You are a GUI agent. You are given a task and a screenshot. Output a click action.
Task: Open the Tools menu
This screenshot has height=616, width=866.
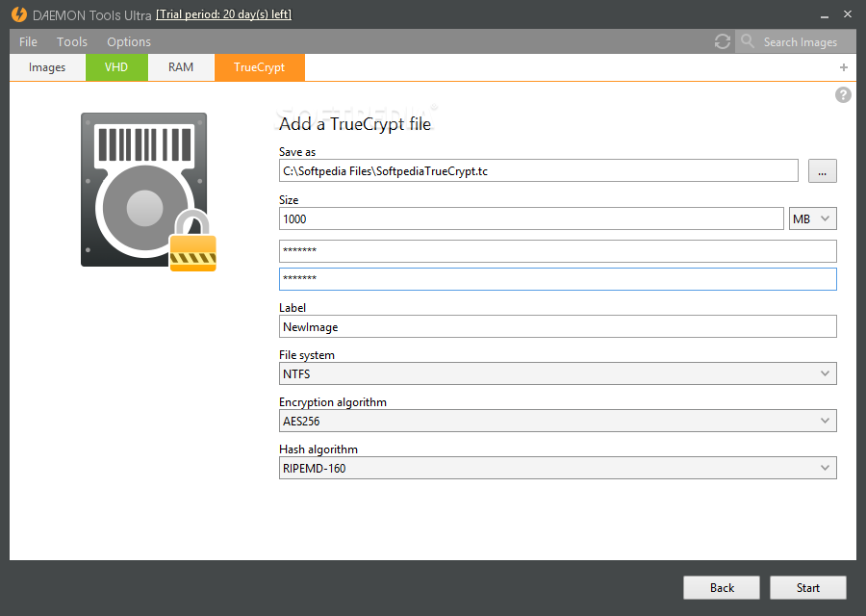(72, 42)
